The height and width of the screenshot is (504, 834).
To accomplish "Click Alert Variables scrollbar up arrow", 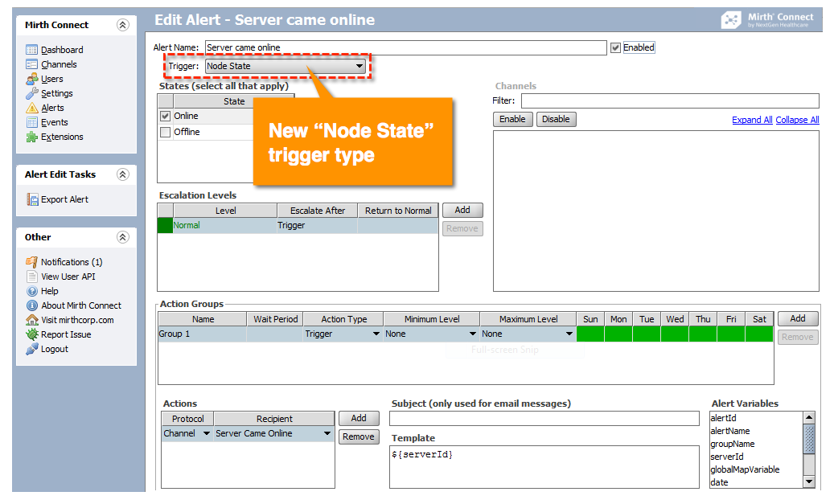I will [809, 417].
